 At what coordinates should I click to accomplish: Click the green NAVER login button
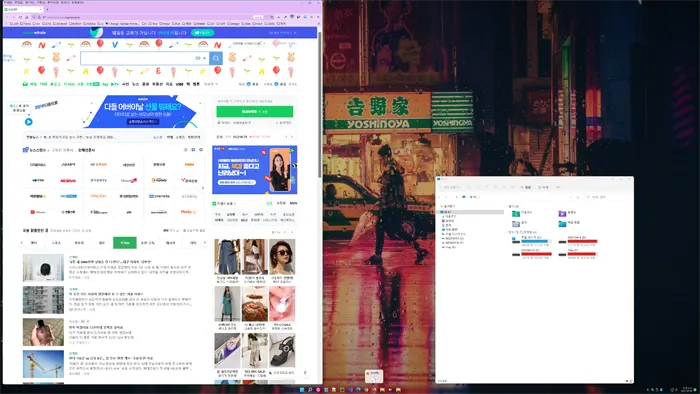point(254,112)
